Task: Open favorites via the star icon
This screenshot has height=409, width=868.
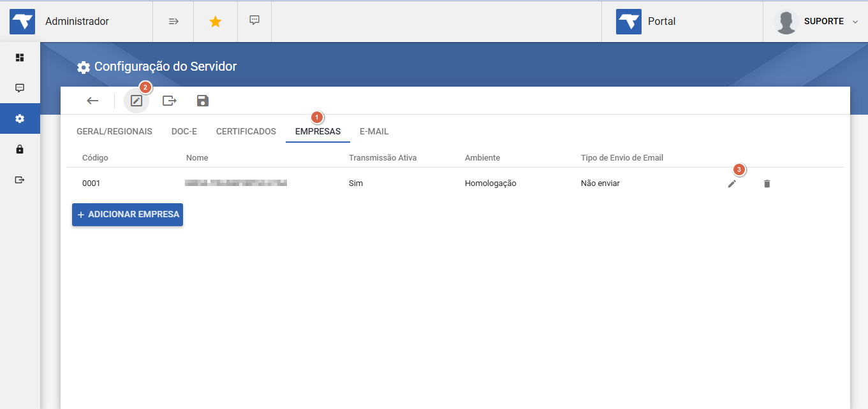Action: pos(216,21)
